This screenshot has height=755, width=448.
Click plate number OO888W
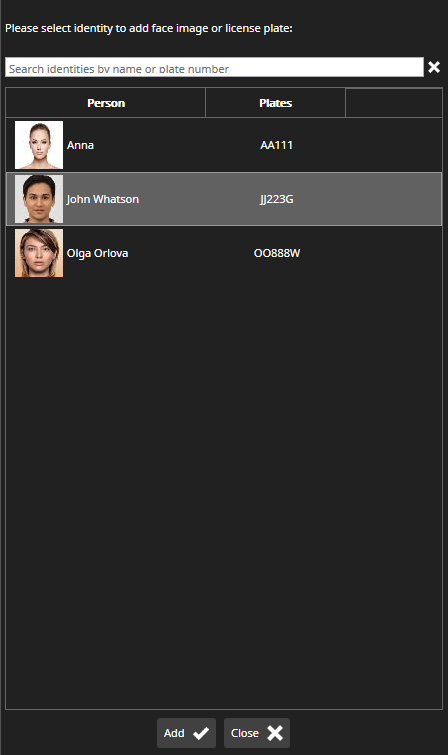(277, 253)
